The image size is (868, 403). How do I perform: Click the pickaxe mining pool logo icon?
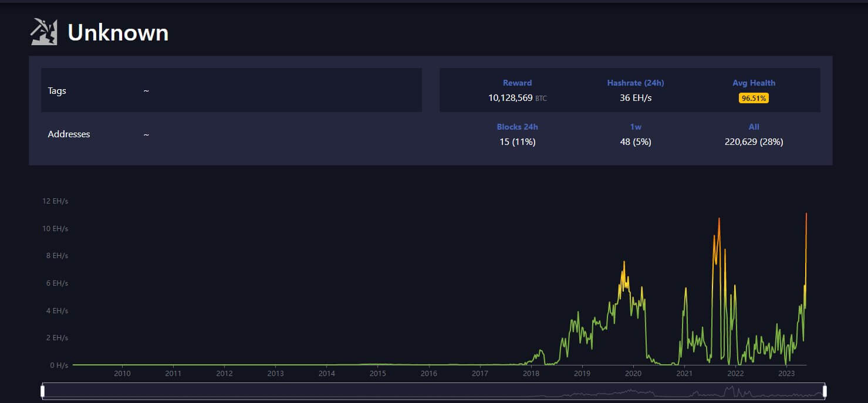[43, 32]
